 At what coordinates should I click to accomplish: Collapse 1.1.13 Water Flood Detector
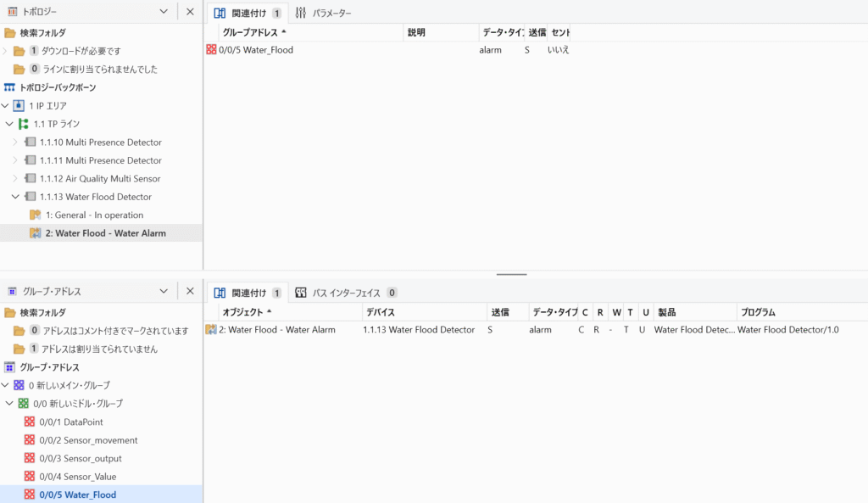15,197
